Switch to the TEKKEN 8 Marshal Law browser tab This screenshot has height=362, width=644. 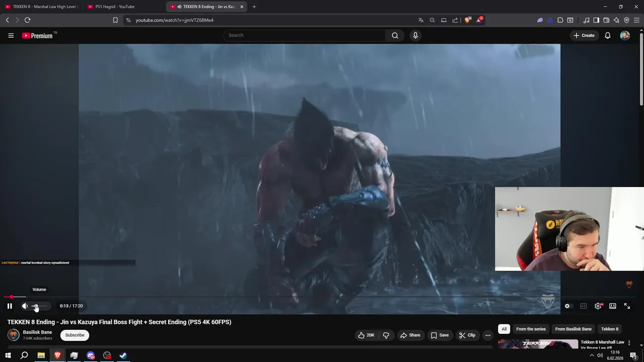point(41,7)
